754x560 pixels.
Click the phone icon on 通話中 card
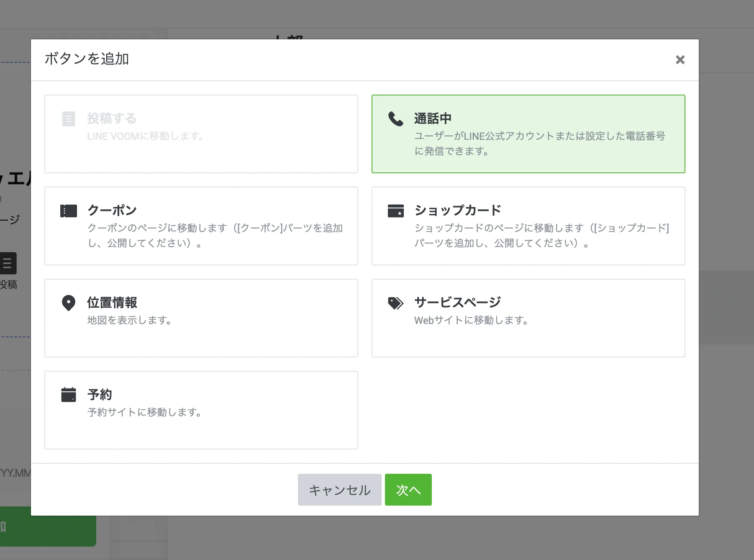395,119
